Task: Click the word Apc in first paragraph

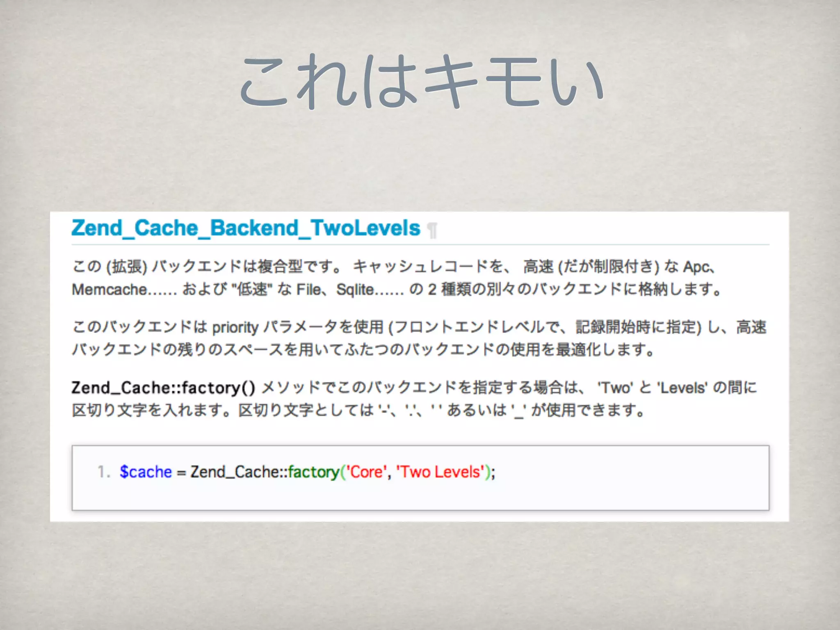Action: point(696,267)
